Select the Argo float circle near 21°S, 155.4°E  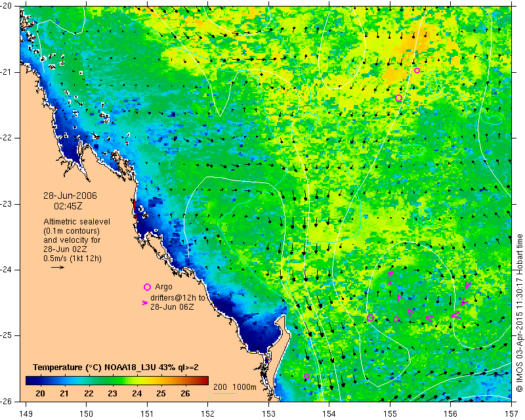pyautogui.click(x=417, y=70)
